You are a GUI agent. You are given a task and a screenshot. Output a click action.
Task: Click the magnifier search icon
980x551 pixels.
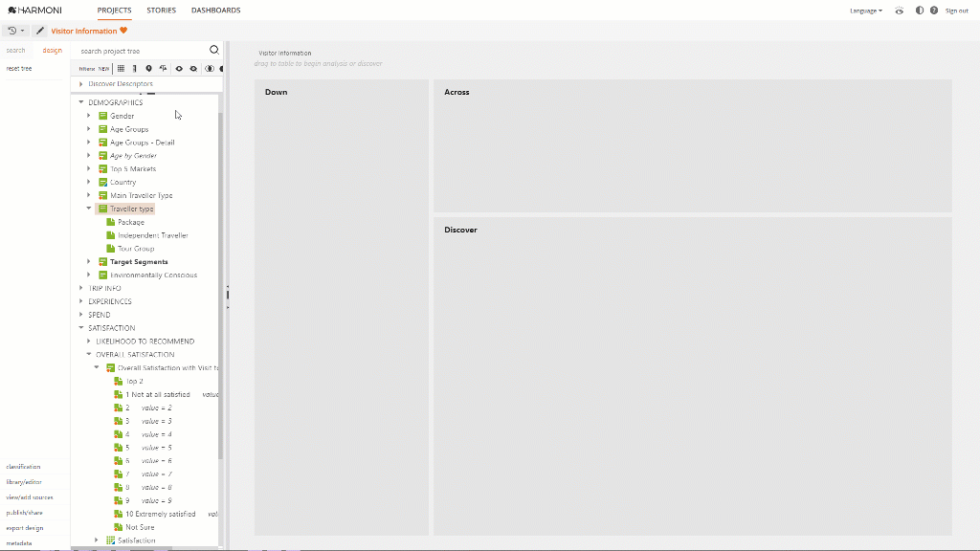click(213, 50)
